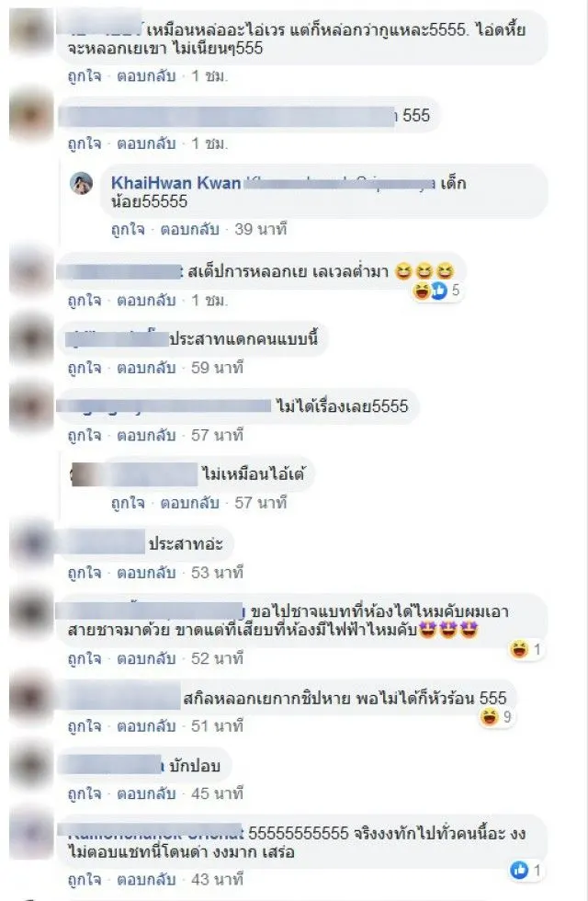Open the KhaiHwan Kwan profile picture
The height and width of the screenshot is (901, 588).
(82, 183)
